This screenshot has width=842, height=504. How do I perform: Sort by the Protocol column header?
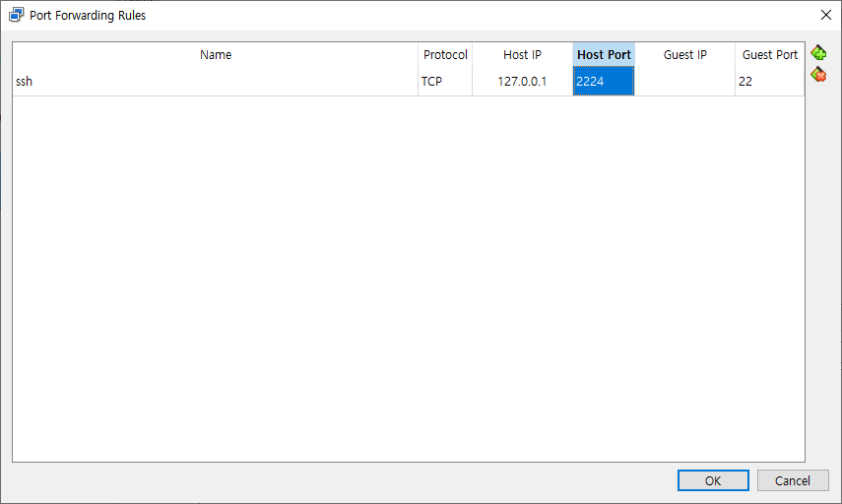[445, 55]
